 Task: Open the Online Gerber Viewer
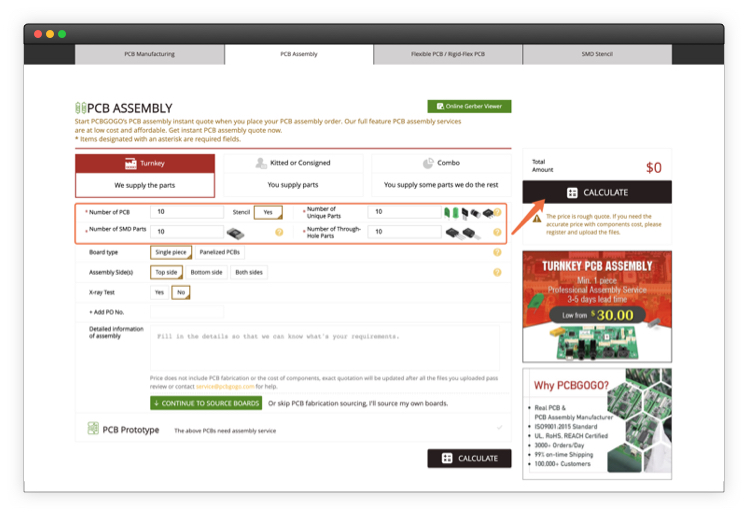point(469,106)
